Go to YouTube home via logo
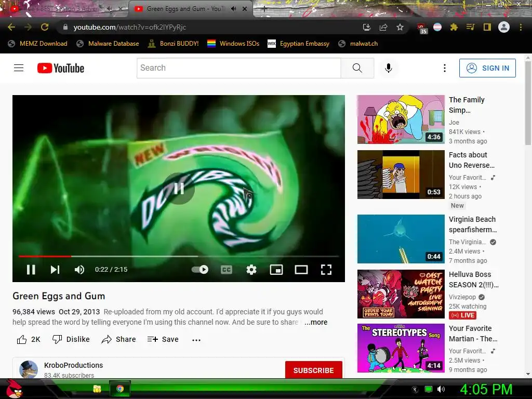This screenshot has width=532, height=399. click(x=61, y=68)
